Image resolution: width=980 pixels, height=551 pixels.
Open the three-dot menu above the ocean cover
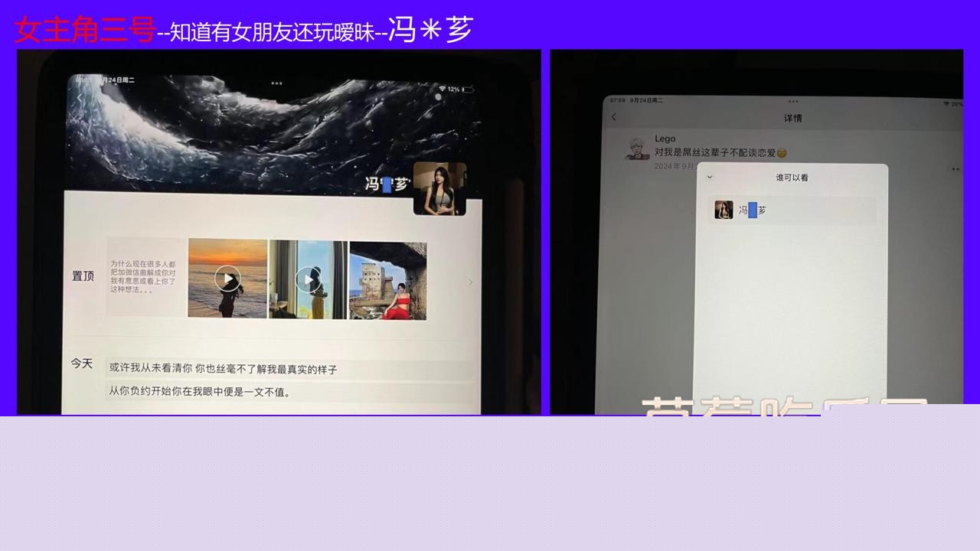pos(276,83)
